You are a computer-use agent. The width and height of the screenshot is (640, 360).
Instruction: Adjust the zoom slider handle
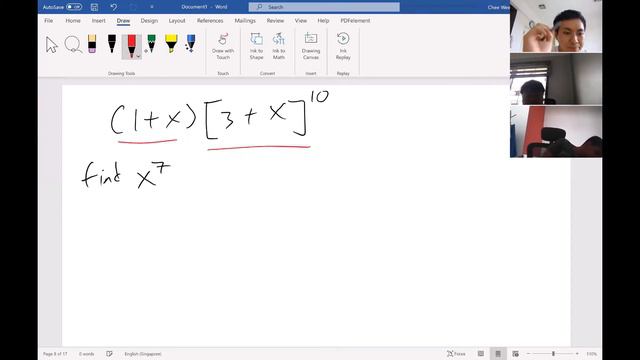(553, 353)
